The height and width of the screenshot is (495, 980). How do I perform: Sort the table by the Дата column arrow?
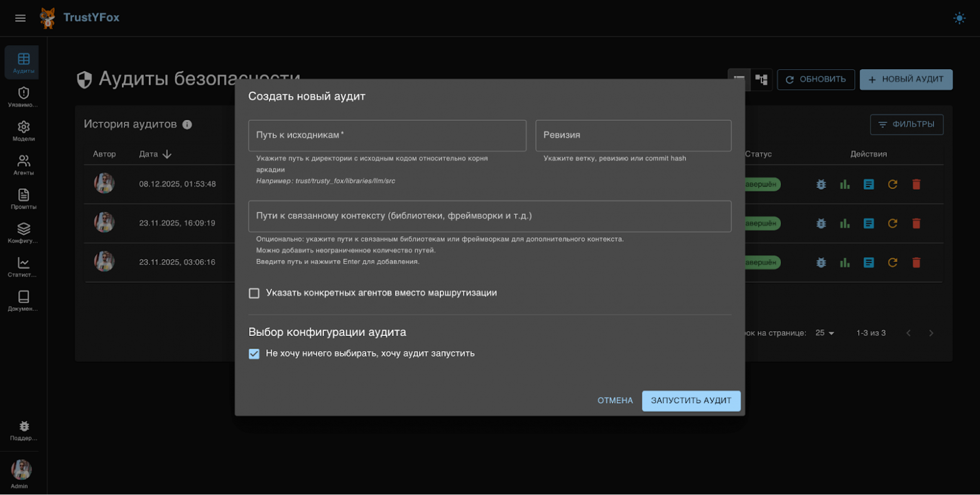pyautogui.click(x=167, y=154)
